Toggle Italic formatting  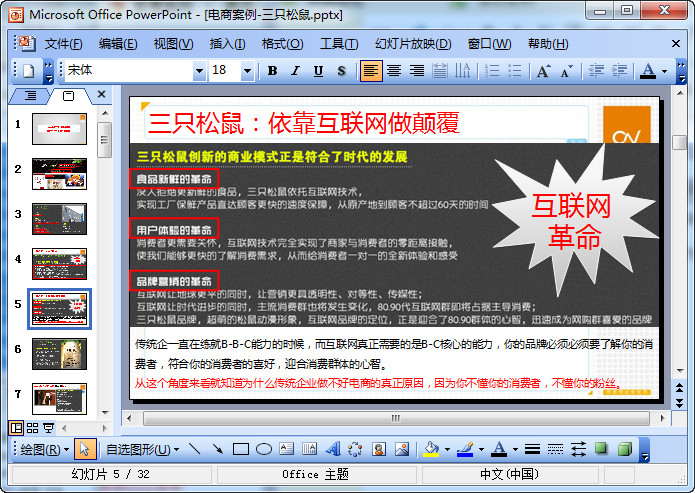point(295,71)
